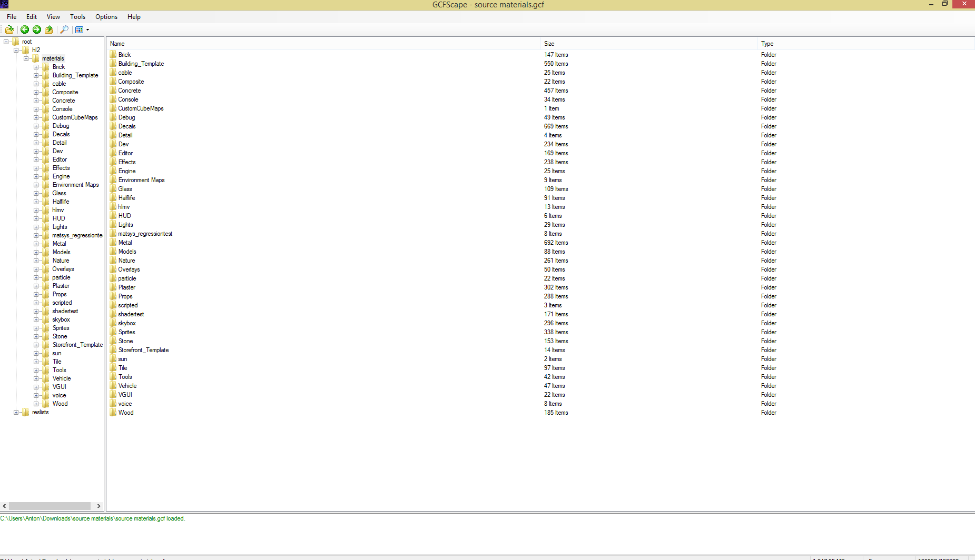975x560 pixels.
Task: Click the tree pane horizontal scrollbar thumb
Action: [49, 506]
